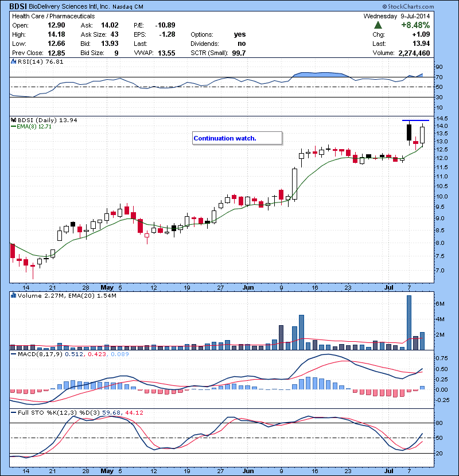Click the Volume value 2,274,460
459x476 pixels.
pos(414,53)
